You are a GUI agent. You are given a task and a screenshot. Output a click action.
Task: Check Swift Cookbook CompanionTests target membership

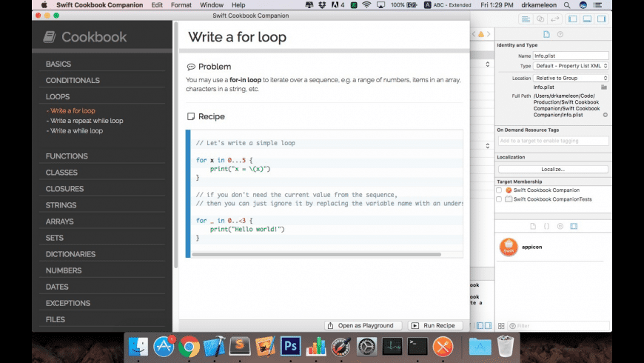point(499,199)
